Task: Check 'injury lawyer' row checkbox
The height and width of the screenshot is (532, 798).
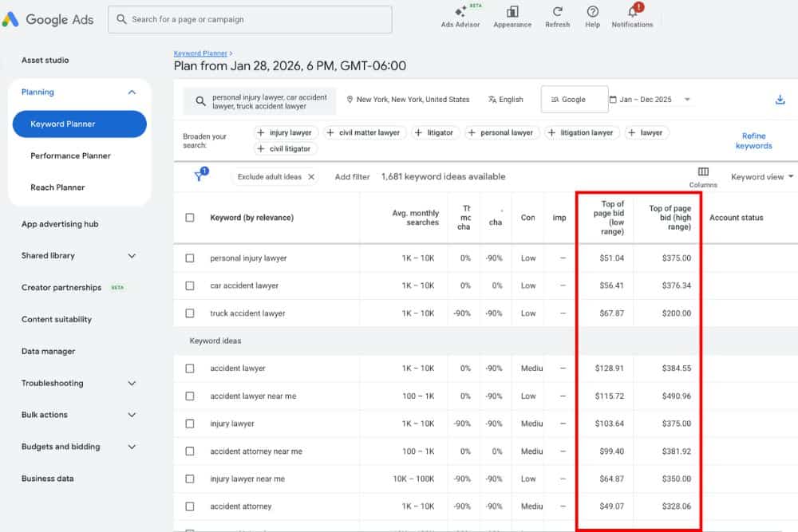Action: click(190, 424)
